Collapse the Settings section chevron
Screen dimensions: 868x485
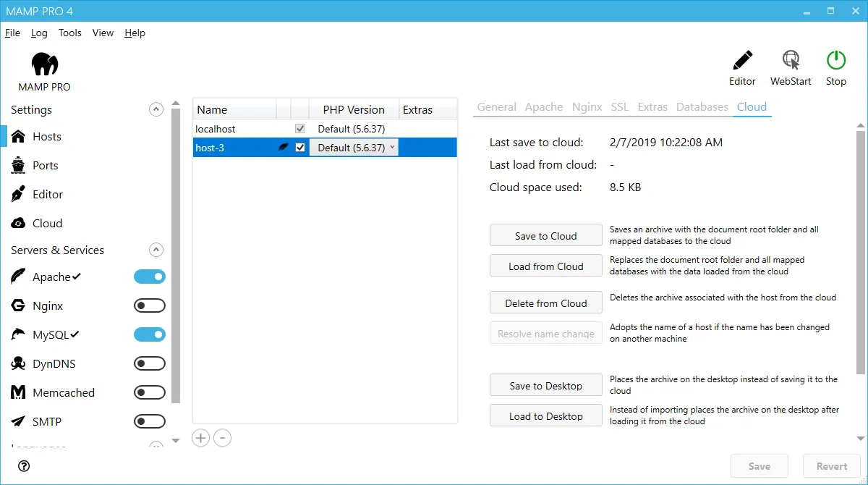pyautogui.click(x=156, y=109)
